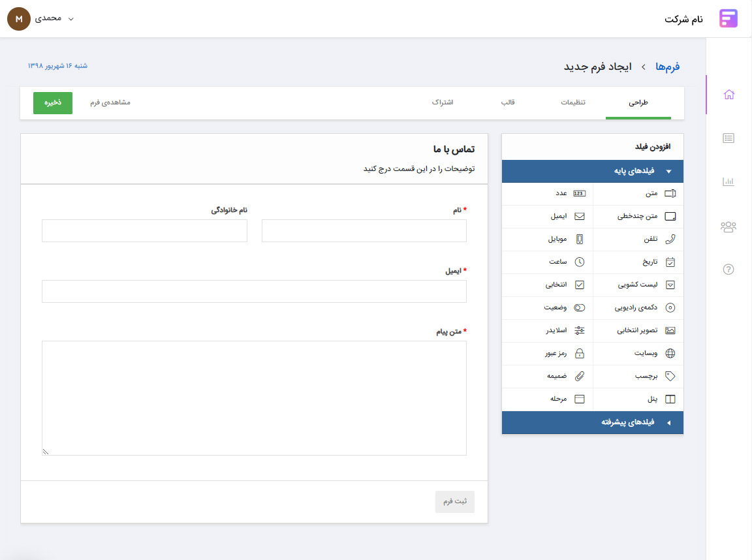The width and height of the screenshot is (752, 560).
Task: Add a متن text field icon
Action: click(x=670, y=193)
